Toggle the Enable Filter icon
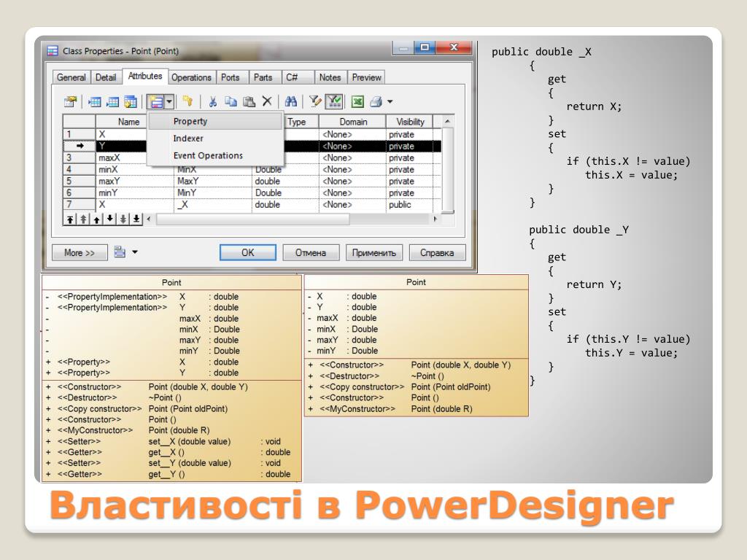This screenshot has height=560, width=747. pyautogui.click(x=334, y=101)
